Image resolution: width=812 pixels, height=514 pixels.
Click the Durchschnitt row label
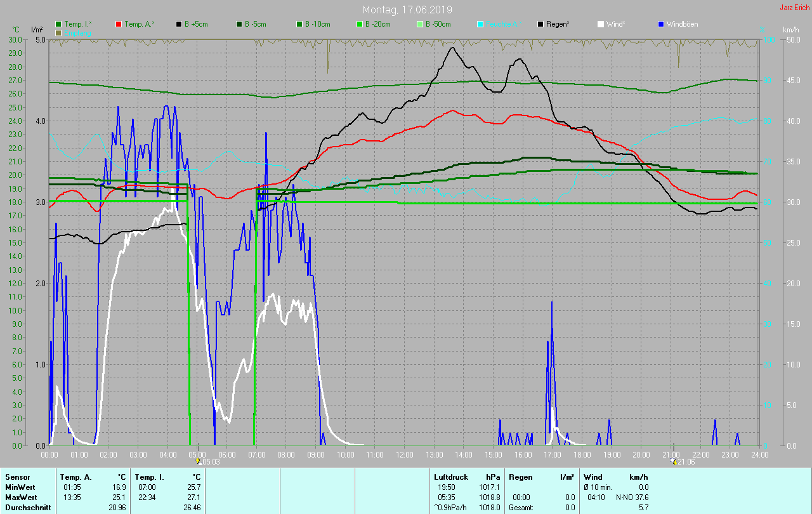[28, 508]
